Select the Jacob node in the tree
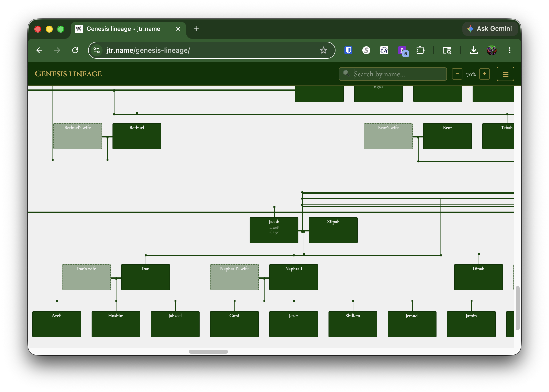Screen dimensions: 549x392 click(274, 230)
